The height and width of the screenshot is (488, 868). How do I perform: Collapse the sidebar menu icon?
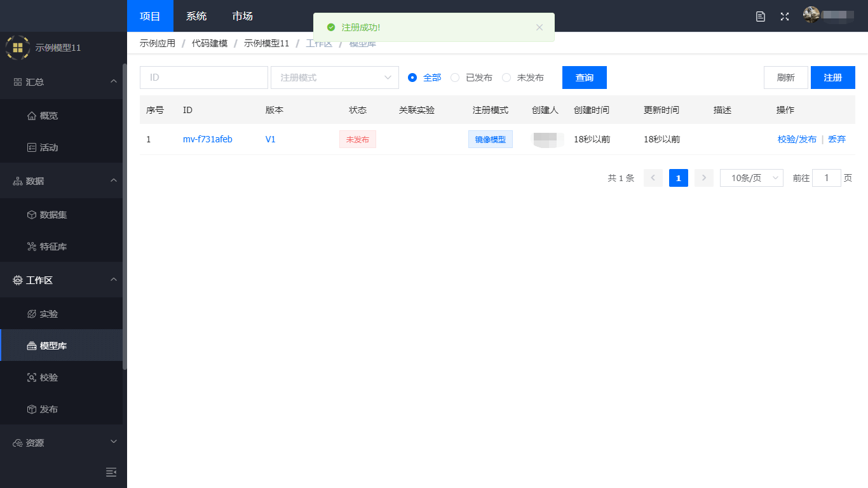click(x=111, y=472)
